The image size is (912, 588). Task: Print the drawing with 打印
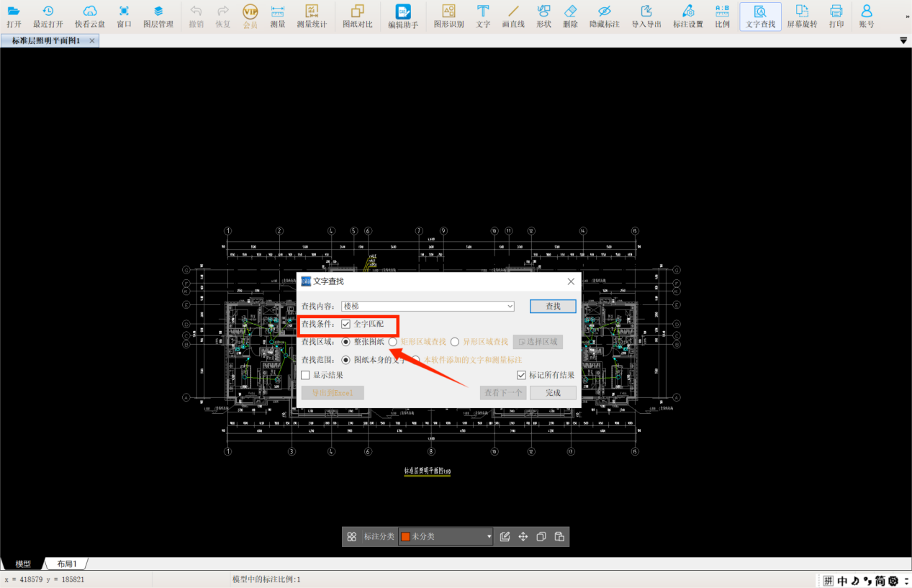tap(836, 16)
